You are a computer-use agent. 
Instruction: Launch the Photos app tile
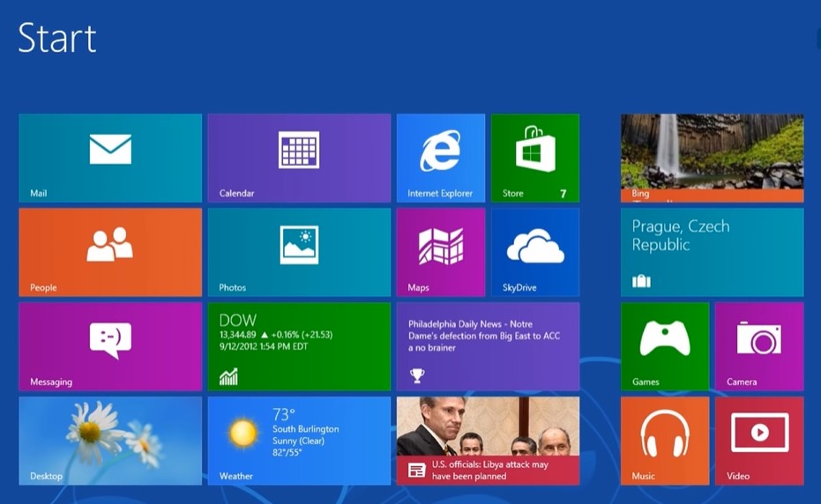pyautogui.click(x=299, y=252)
